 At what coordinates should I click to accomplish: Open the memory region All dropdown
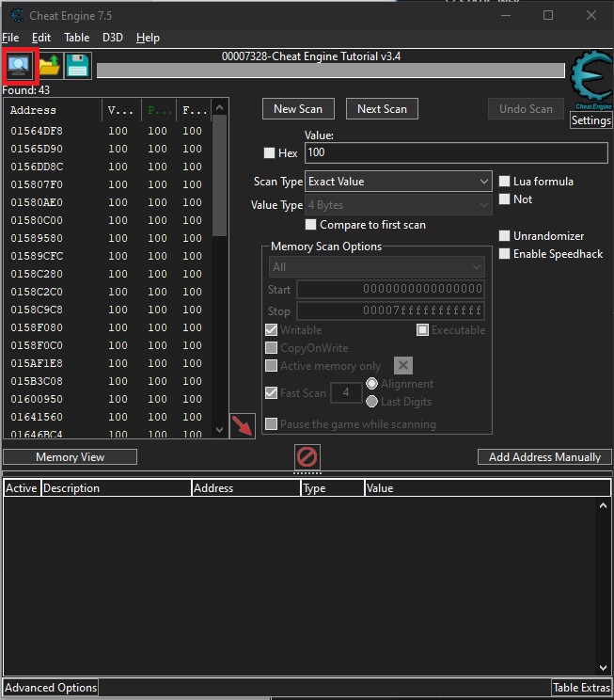pos(377,267)
